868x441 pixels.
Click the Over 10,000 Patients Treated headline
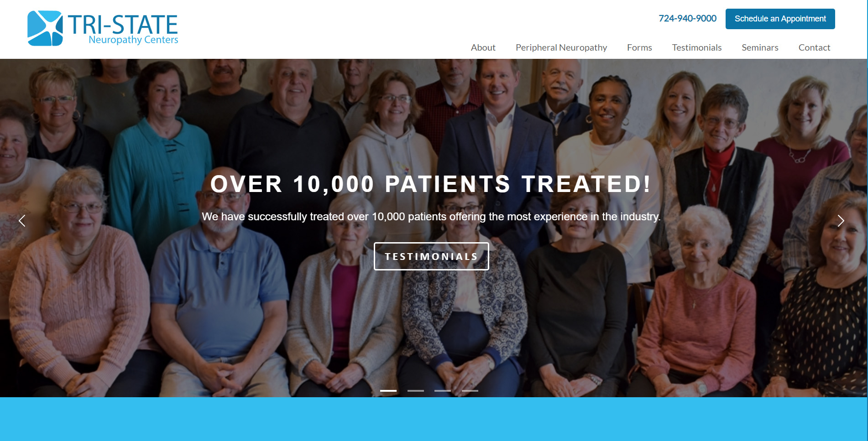point(430,184)
